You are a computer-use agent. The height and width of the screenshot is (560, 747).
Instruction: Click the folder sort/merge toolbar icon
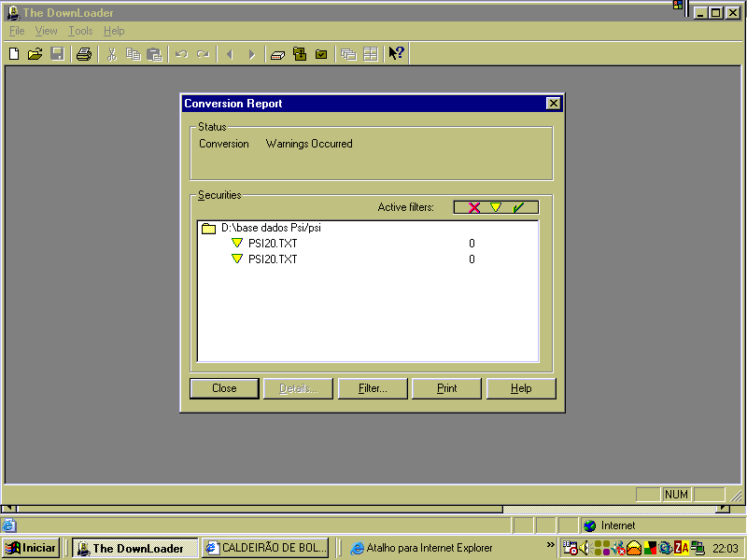point(300,54)
